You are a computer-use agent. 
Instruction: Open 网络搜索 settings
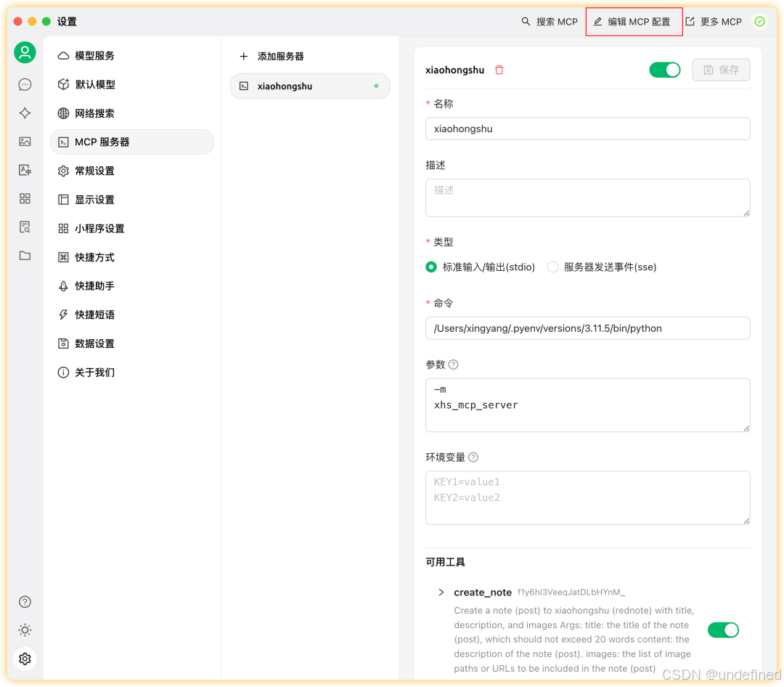tap(132, 113)
